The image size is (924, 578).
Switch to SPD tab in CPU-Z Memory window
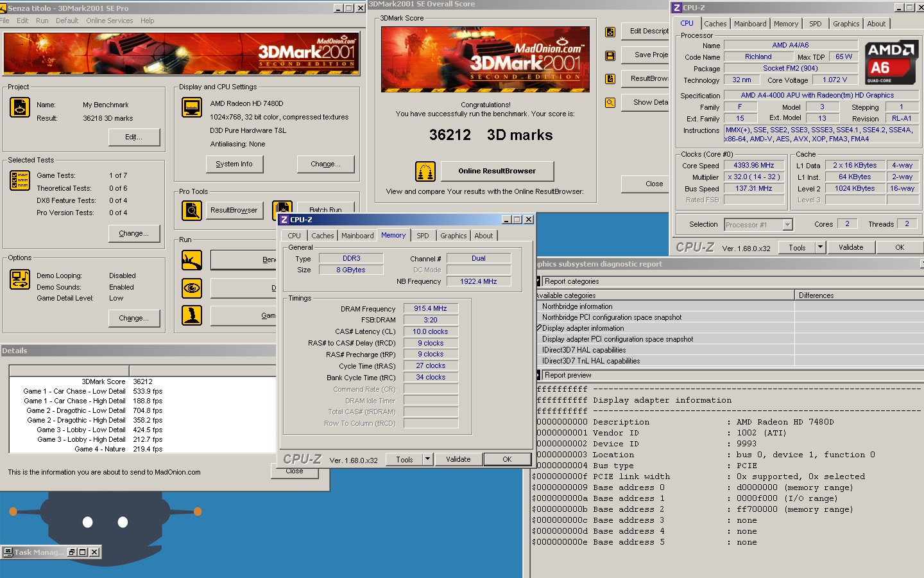423,236
